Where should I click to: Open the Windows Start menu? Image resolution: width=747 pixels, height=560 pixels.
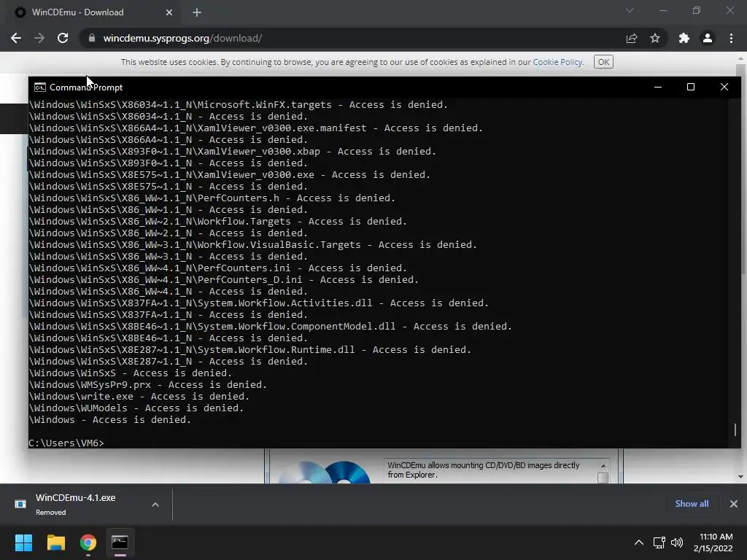[23, 542]
